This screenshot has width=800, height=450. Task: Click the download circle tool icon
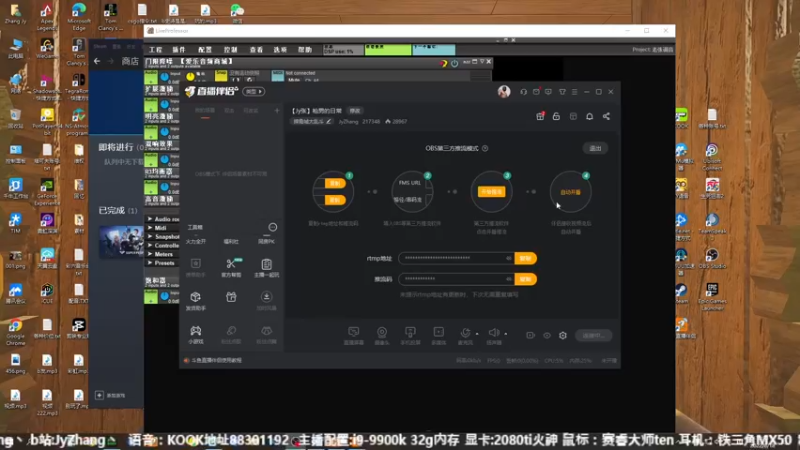pos(266,297)
